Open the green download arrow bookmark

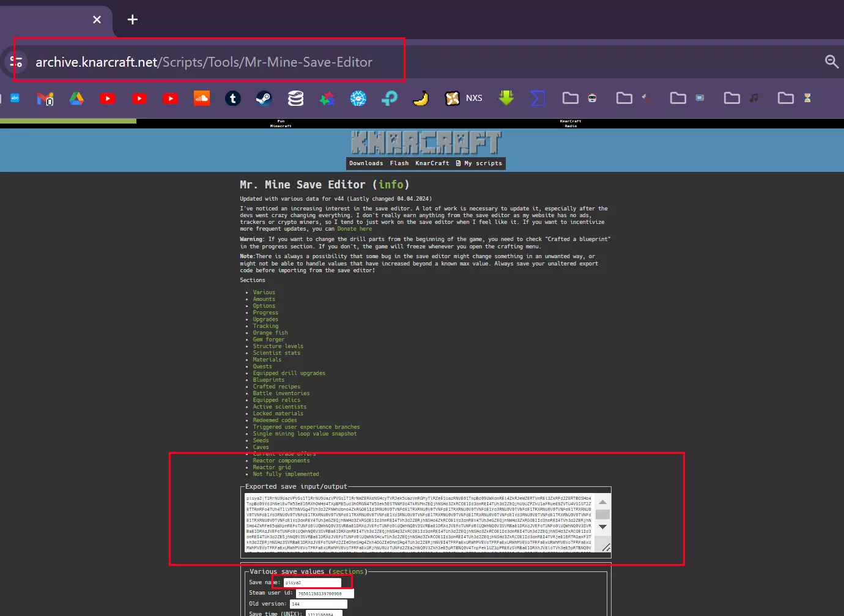coord(506,98)
